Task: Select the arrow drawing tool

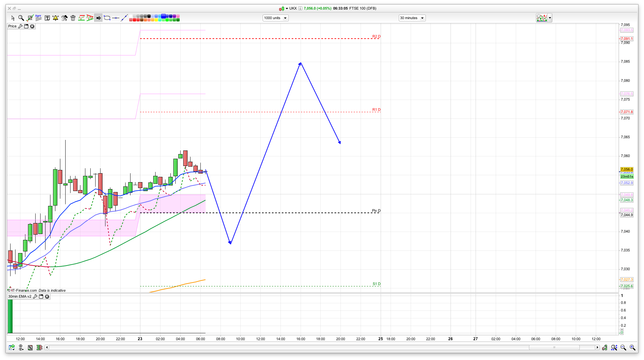Action: click(98, 18)
